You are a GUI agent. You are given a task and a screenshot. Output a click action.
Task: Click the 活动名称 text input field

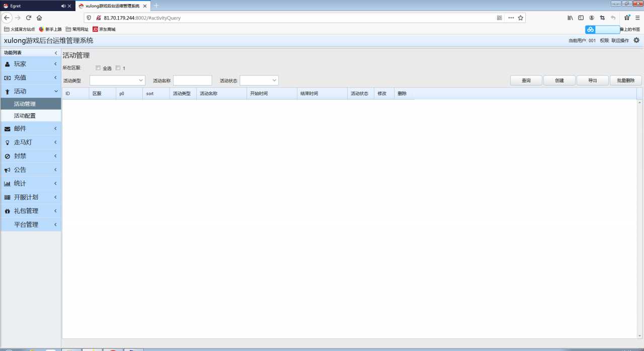tap(192, 80)
